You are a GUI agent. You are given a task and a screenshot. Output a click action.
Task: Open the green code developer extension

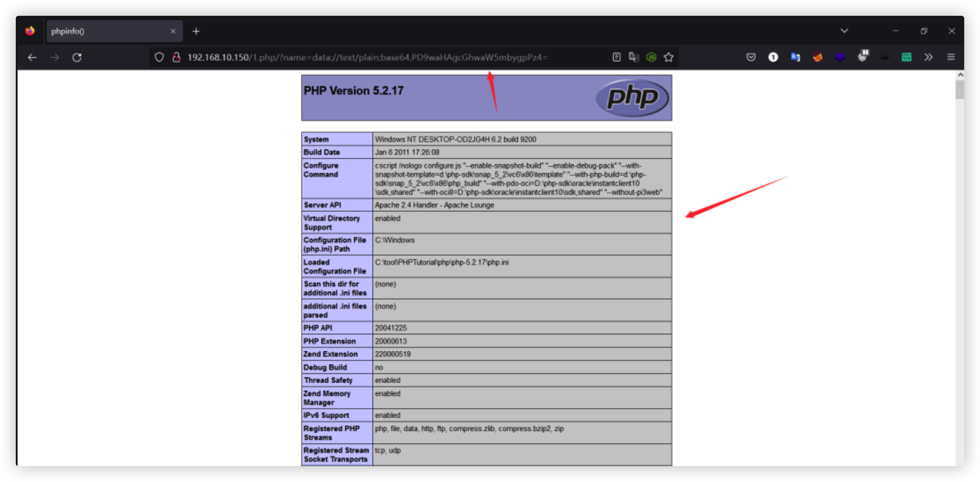point(906,57)
